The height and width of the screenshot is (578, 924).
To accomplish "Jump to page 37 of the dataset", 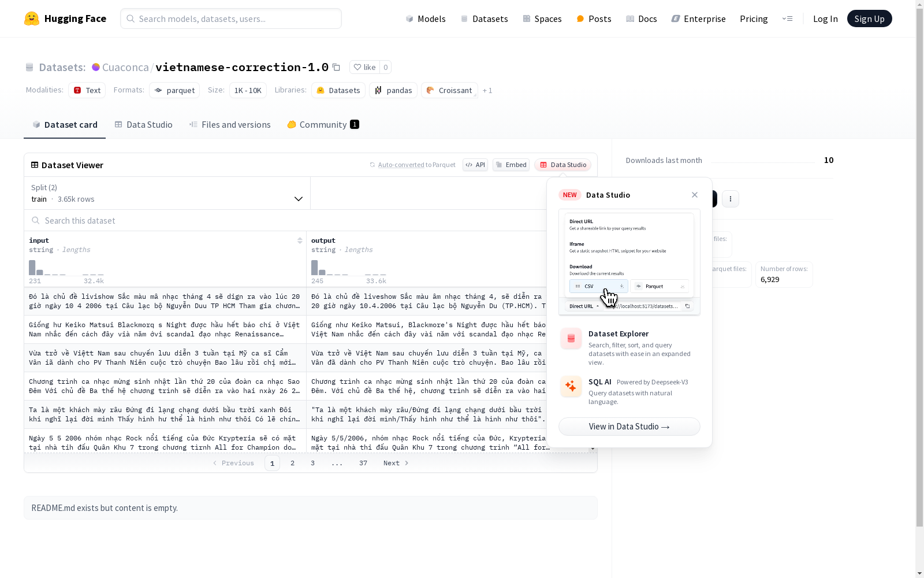I will click(x=363, y=463).
